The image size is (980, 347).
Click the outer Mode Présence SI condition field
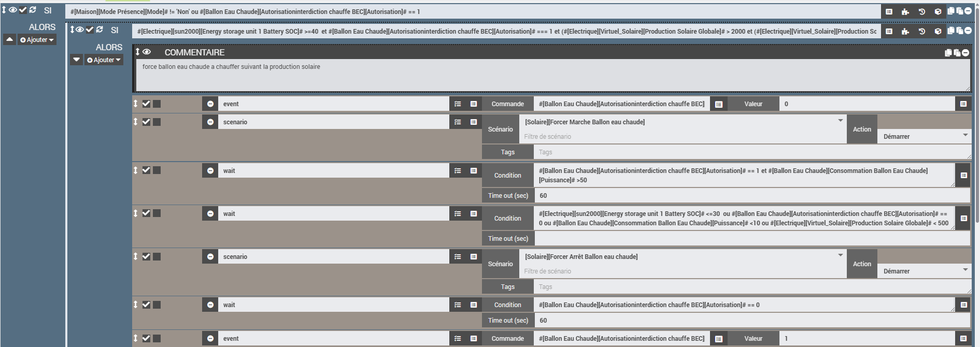coord(473,11)
